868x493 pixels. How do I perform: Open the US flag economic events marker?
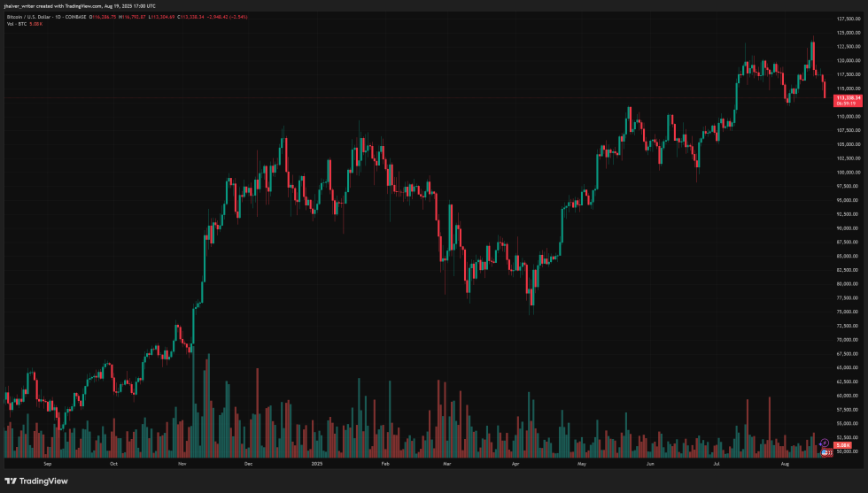pyautogui.click(x=827, y=451)
